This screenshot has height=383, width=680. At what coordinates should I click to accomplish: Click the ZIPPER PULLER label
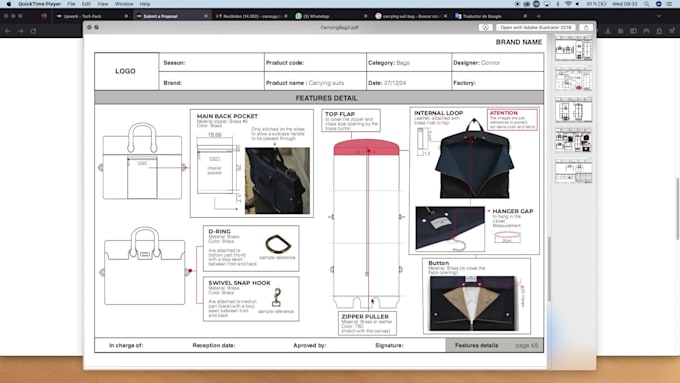365,317
